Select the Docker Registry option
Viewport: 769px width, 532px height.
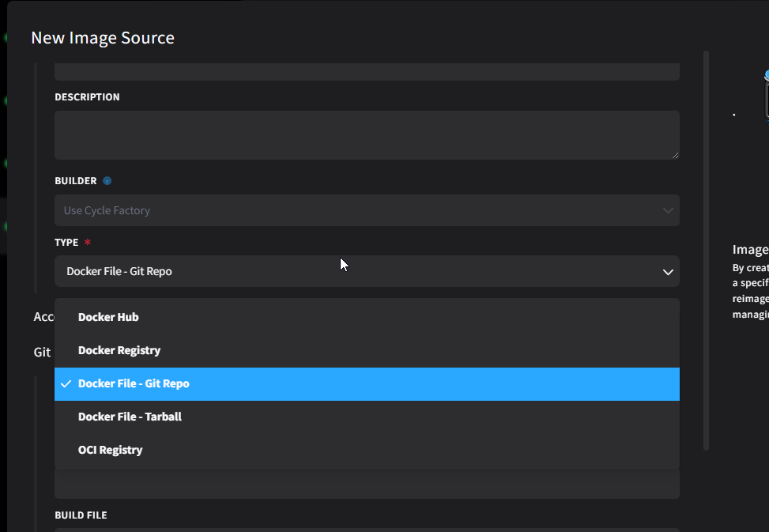(x=119, y=351)
